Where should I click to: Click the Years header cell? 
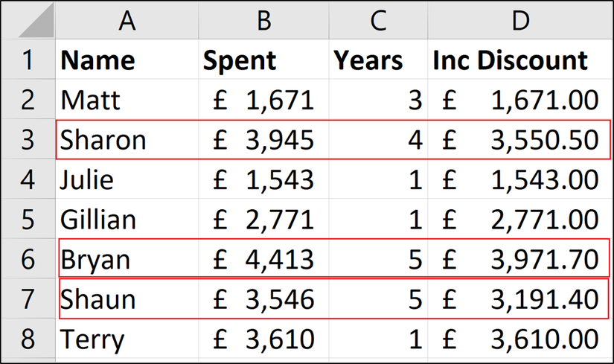(x=378, y=60)
